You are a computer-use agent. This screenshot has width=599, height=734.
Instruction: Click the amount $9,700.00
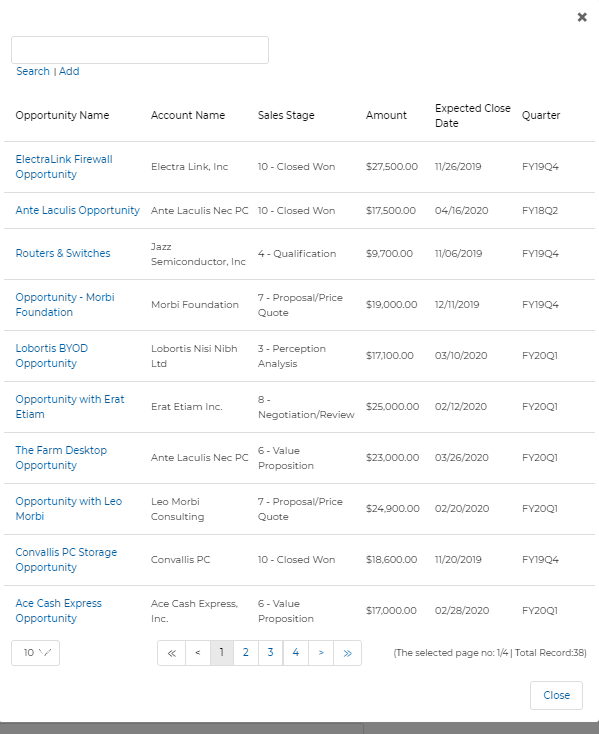click(x=389, y=254)
